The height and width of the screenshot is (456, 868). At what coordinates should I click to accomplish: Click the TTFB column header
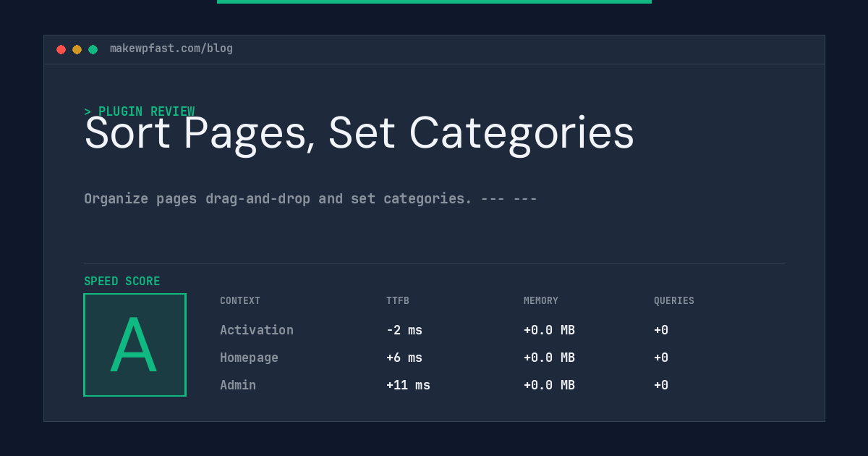coord(398,301)
